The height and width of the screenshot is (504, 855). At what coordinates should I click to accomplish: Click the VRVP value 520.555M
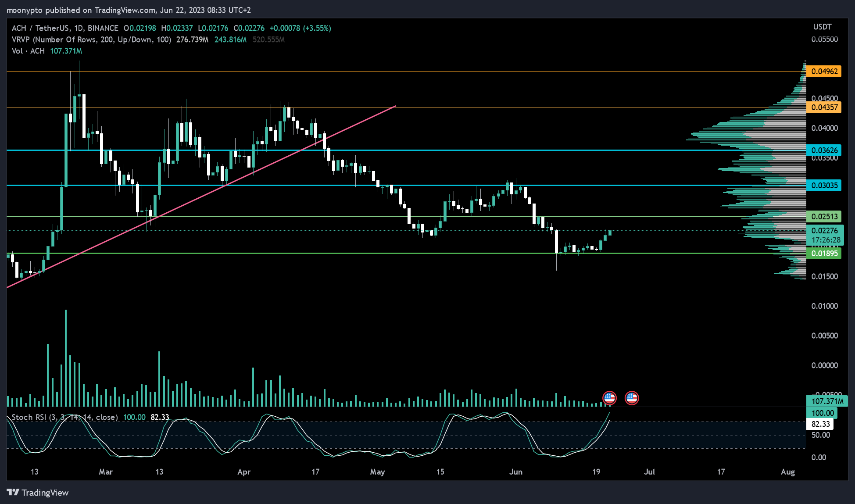(268, 39)
